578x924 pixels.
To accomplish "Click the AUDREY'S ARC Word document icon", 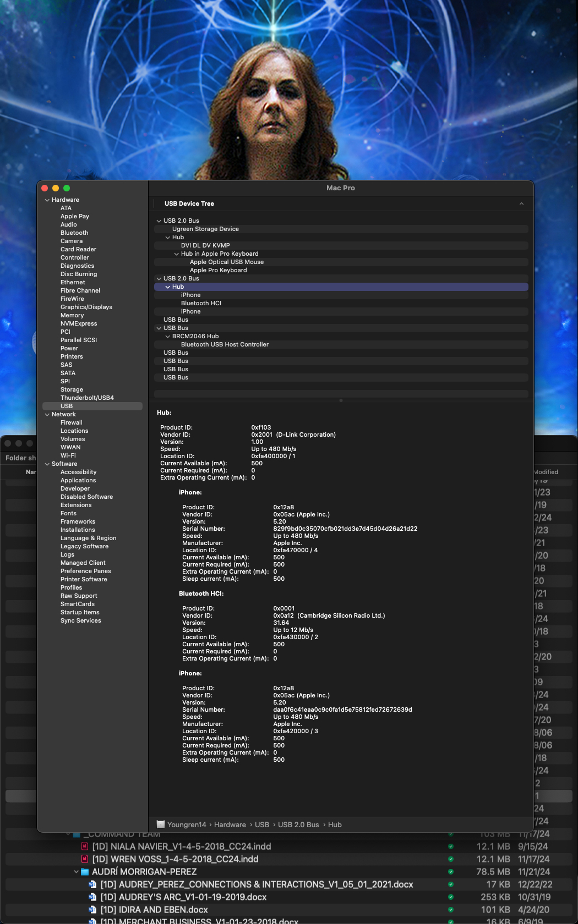I will tap(92, 897).
